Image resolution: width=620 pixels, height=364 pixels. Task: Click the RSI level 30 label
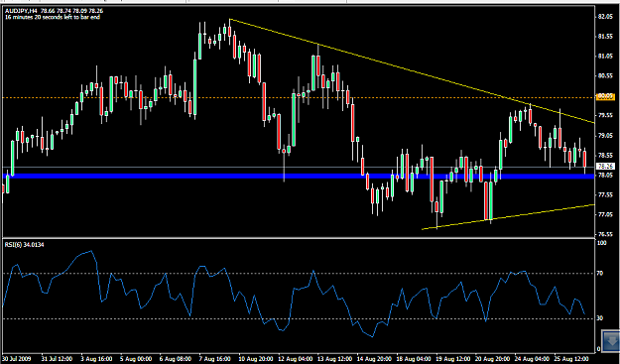(601, 318)
